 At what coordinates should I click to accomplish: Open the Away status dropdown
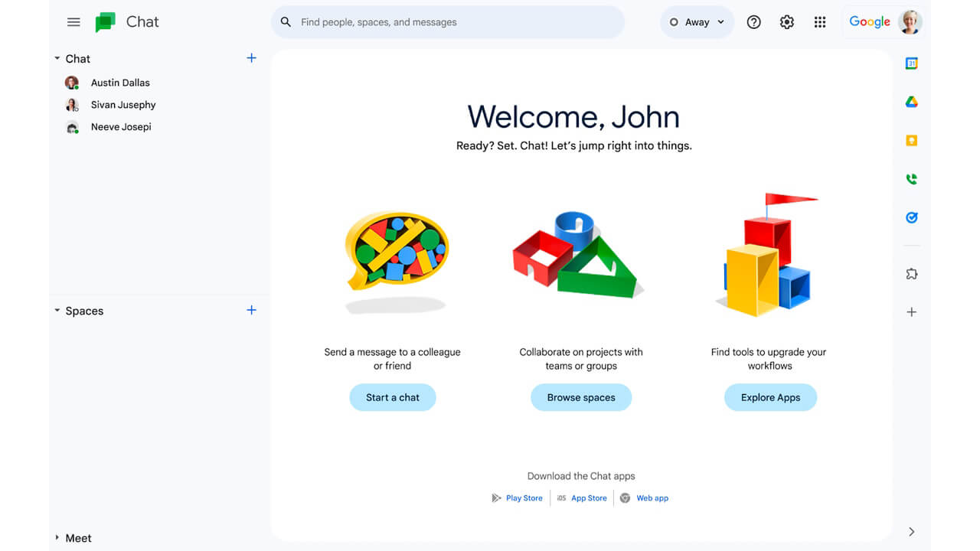tap(697, 21)
